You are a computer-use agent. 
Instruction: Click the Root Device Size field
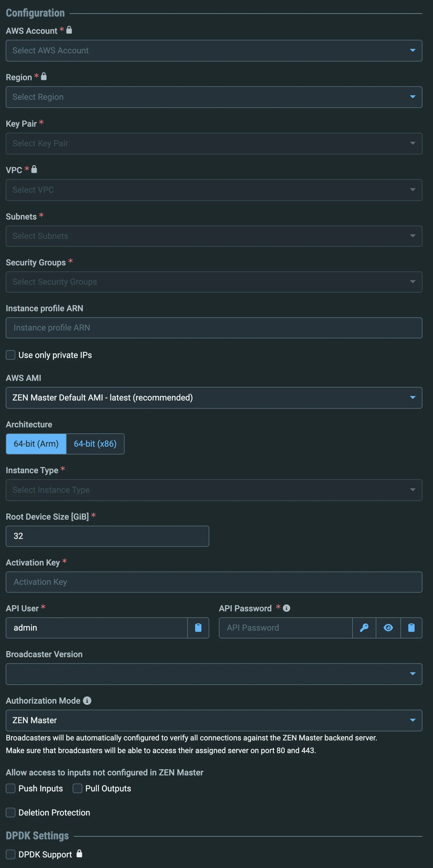click(x=107, y=536)
